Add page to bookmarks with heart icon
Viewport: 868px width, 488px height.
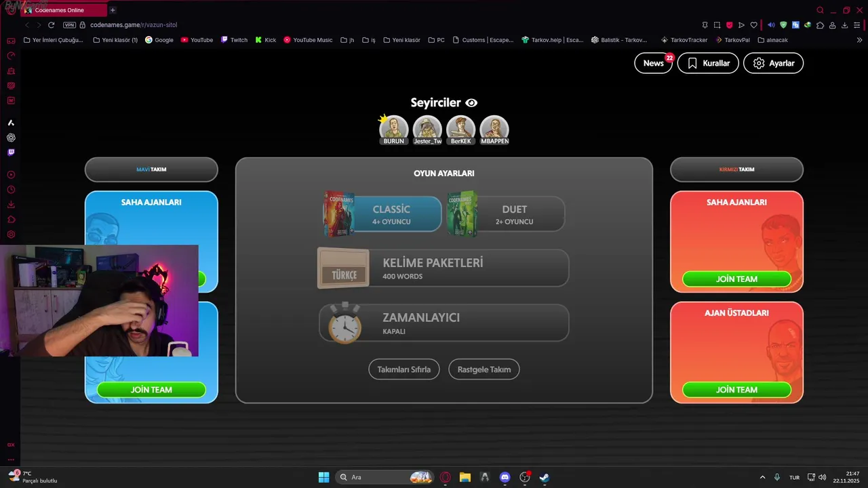pyautogui.click(x=753, y=25)
